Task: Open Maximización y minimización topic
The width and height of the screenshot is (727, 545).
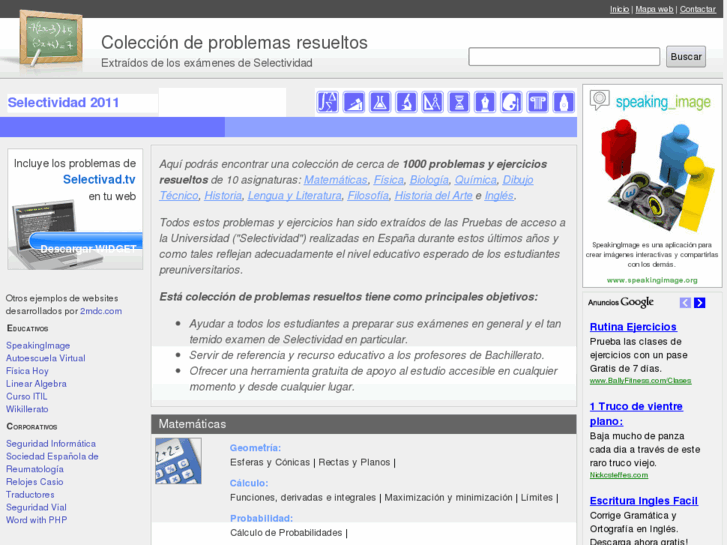Action: (x=448, y=498)
